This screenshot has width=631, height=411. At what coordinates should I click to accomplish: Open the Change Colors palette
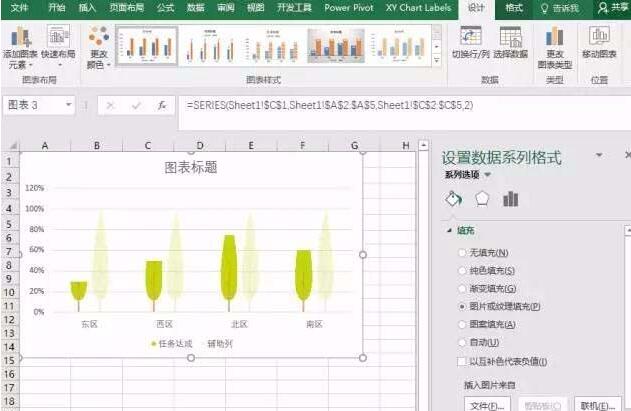pos(99,48)
